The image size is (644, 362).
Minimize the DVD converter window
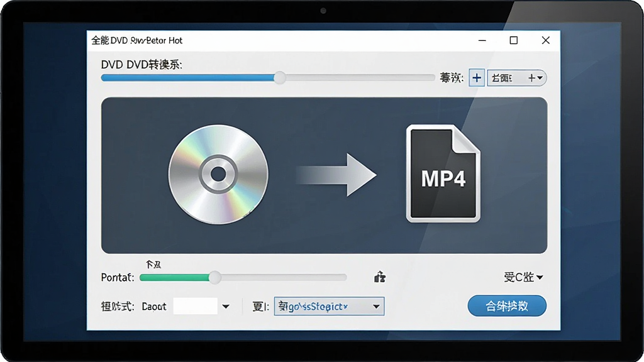click(x=482, y=40)
